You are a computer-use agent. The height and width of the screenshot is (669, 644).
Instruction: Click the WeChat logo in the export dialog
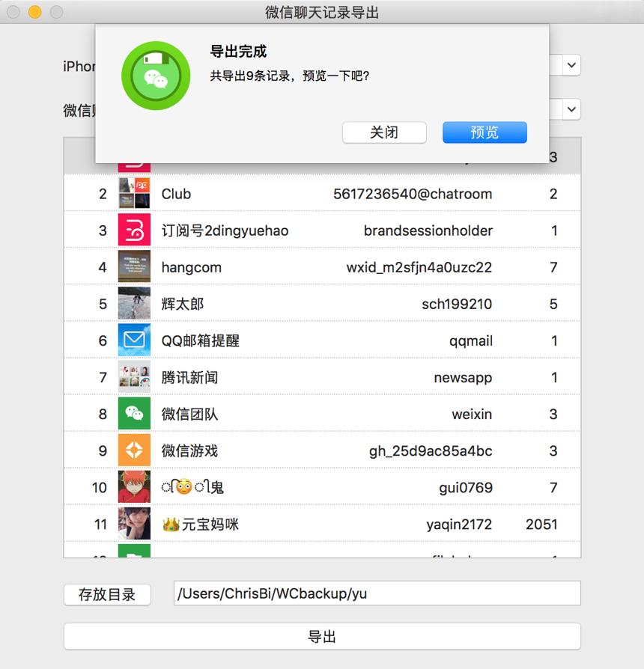click(156, 76)
